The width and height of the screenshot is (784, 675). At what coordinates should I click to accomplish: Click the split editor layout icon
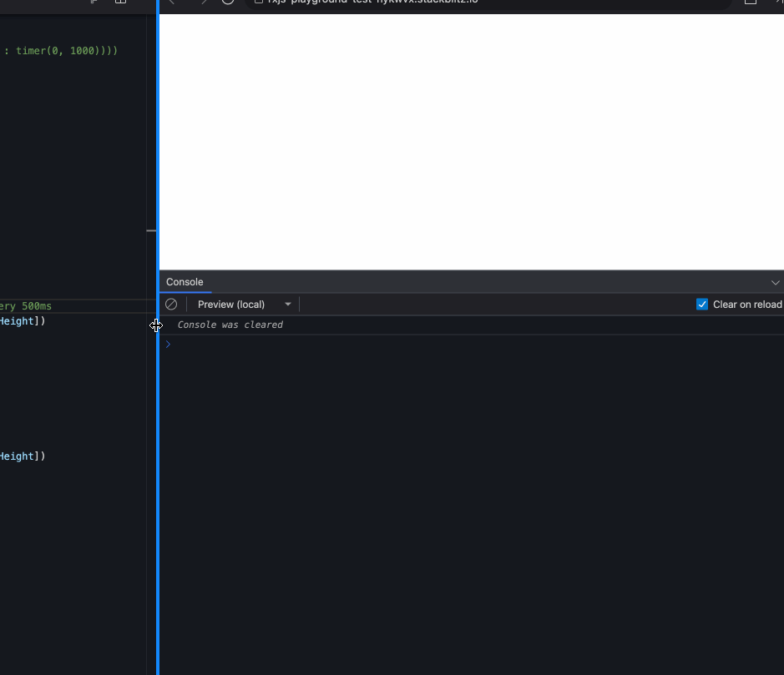click(x=120, y=3)
